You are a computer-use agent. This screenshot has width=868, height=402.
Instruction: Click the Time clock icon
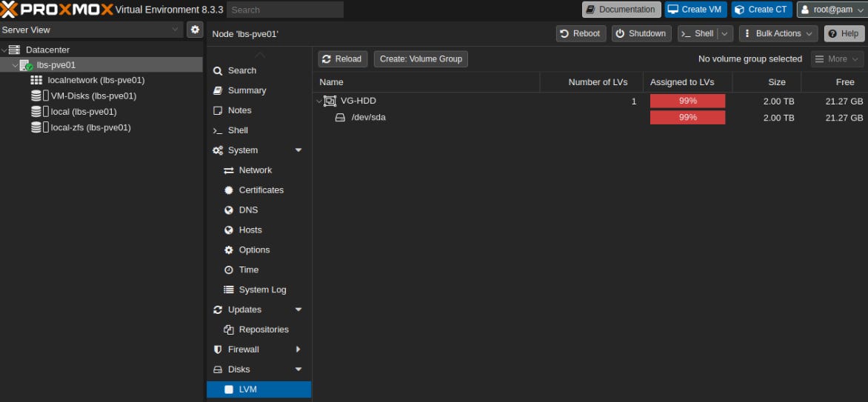(x=229, y=269)
